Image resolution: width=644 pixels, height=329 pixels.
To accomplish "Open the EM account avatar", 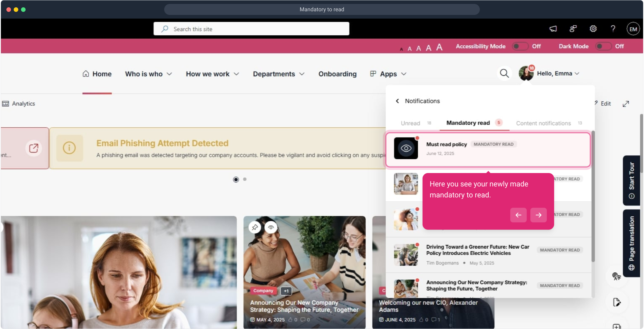I will [x=633, y=29].
